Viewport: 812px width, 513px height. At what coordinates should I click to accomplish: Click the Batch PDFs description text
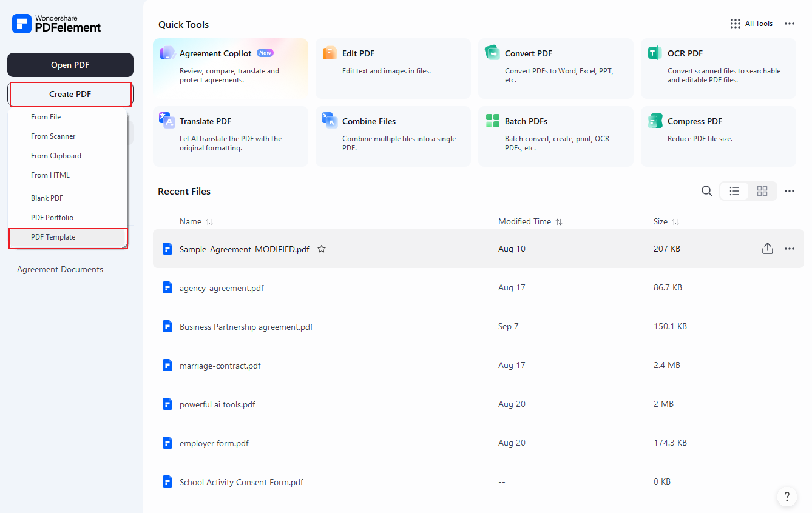pyautogui.click(x=557, y=143)
